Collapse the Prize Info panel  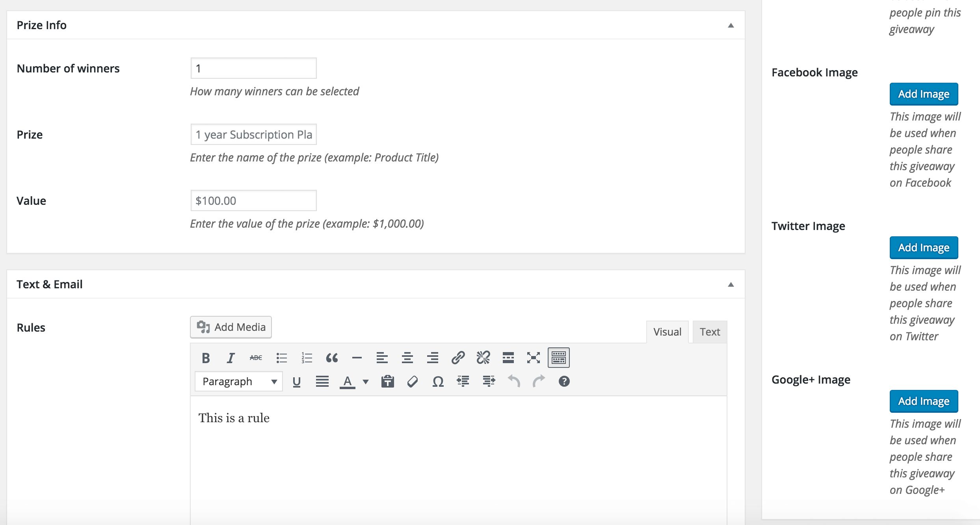(731, 25)
